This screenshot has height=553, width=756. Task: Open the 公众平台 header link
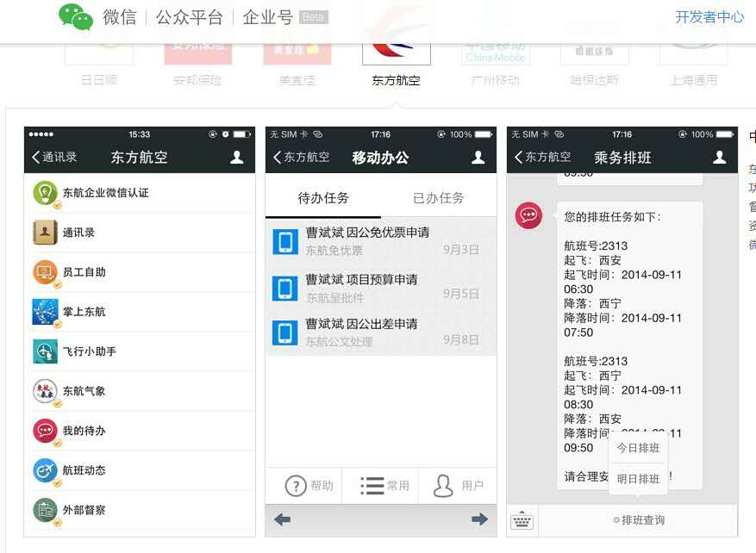[x=189, y=17]
